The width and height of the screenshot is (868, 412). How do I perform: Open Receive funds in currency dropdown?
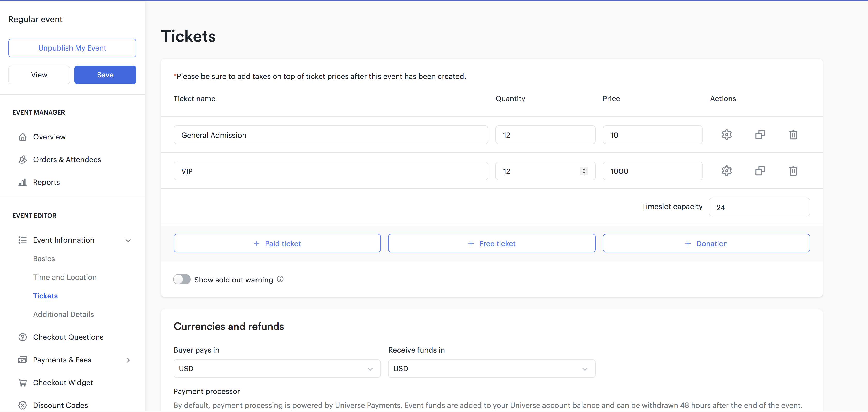pos(491,369)
